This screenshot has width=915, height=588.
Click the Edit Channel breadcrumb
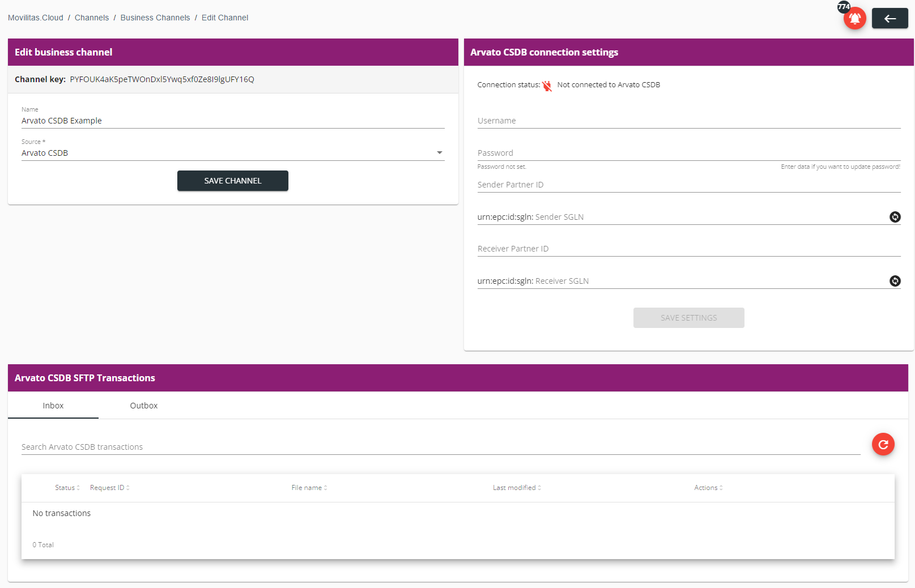point(225,18)
